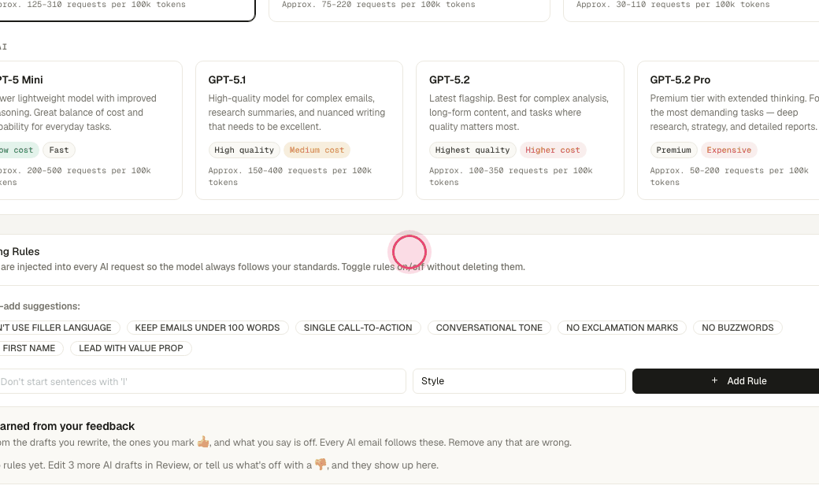
Task: Click 'Approx. 100-350 requests per 100k' text
Action: click(x=511, y=170)
